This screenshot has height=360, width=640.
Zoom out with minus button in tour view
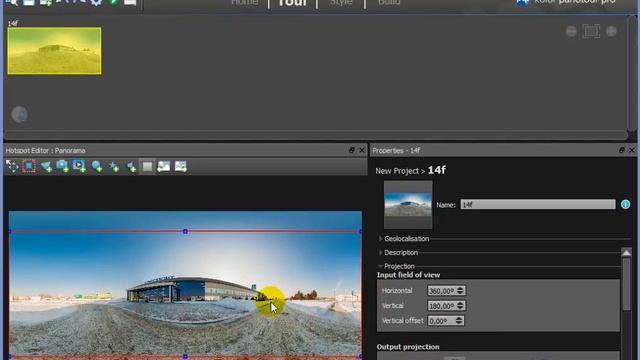(571, 31)
